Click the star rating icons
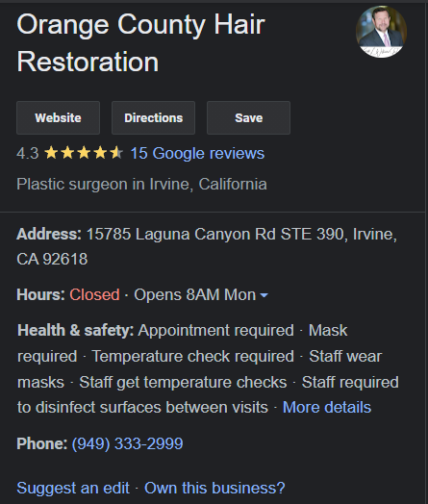The height and width of the screenshot is (504, 428). tap(84, 153)
